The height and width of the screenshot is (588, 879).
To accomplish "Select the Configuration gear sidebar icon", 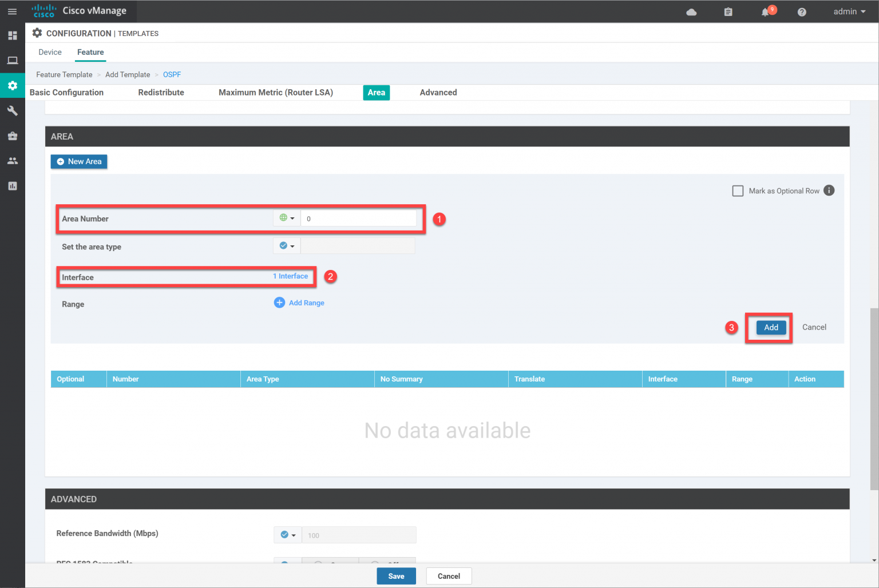I will (13, 85).
